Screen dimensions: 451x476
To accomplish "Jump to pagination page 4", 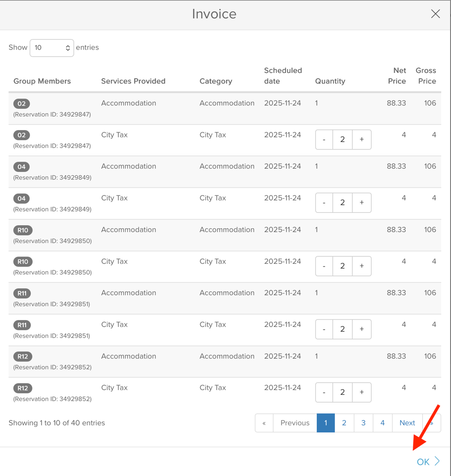I will [x=382, y=423].
